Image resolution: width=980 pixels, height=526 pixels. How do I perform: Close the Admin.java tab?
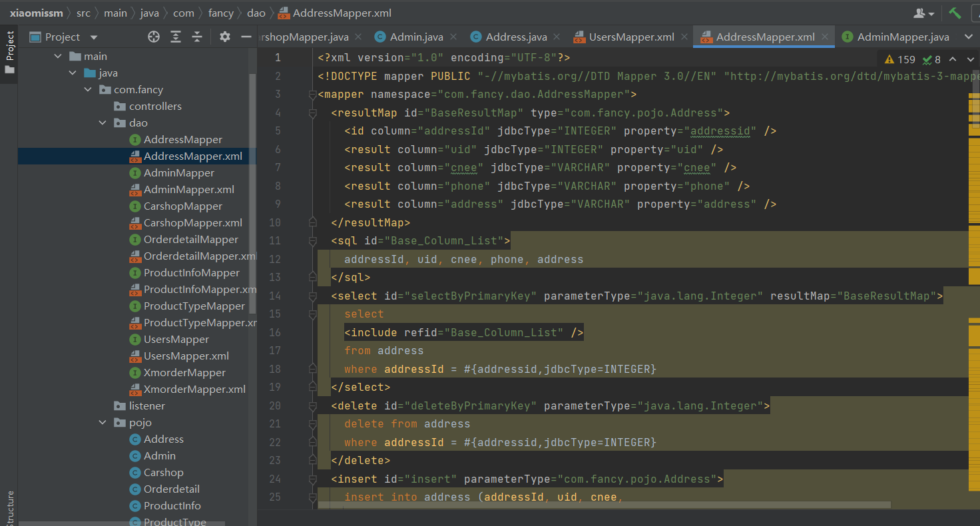[x=455, y=37]
